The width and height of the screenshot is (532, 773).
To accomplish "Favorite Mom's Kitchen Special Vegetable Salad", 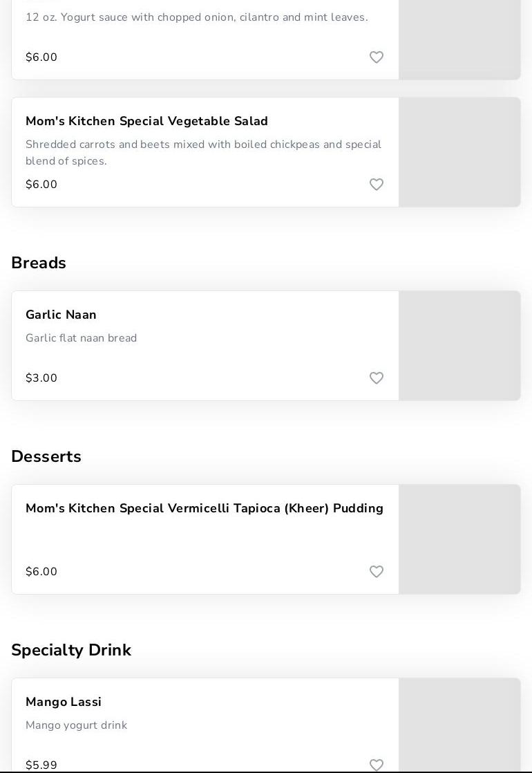I will (377, 185).
